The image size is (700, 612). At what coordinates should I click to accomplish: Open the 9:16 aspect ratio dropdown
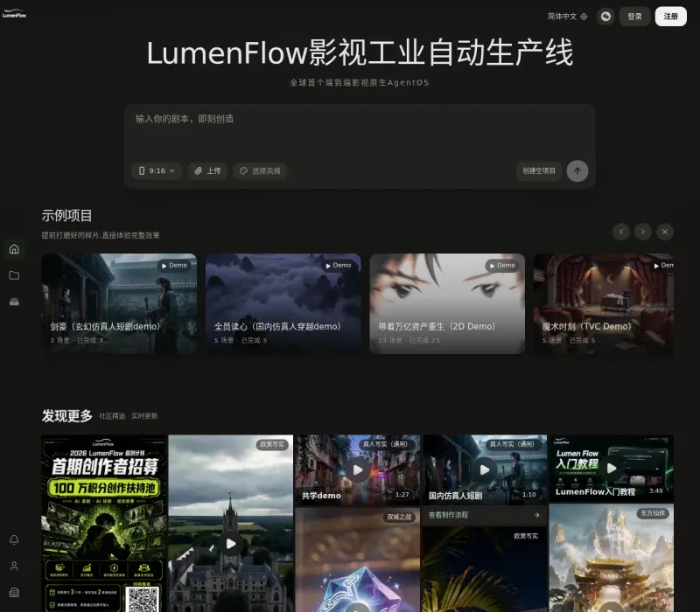click(157, 170)
